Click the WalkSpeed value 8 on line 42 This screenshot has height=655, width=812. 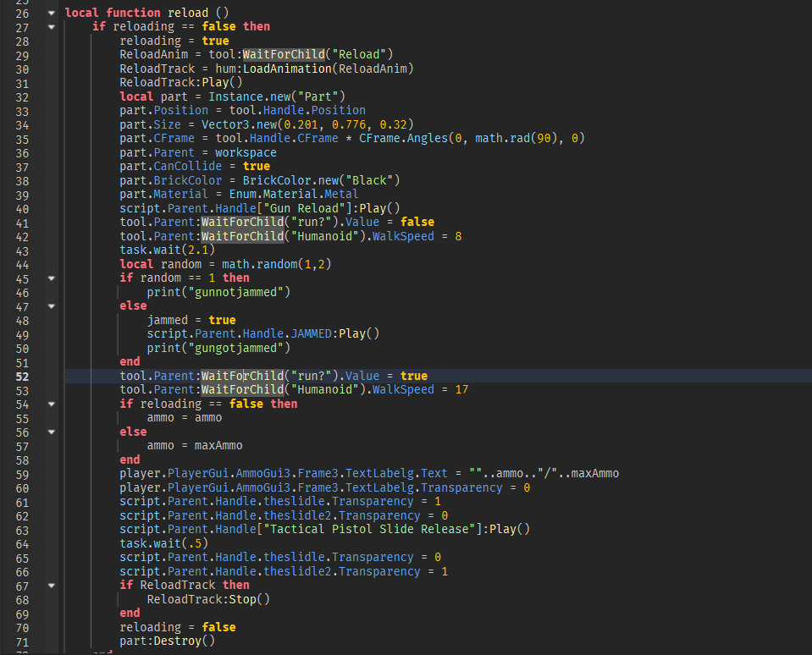(x=458, y=236)
